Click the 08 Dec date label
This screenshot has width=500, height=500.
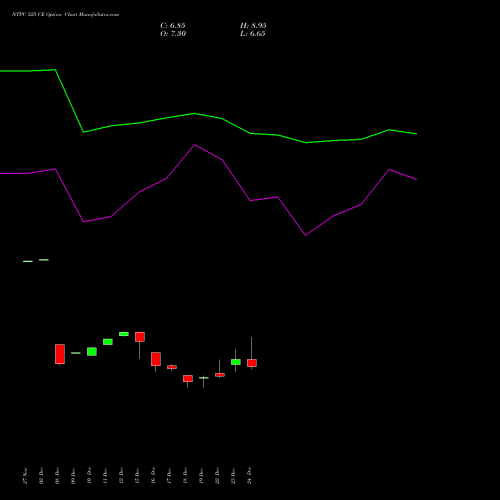coord(57,476)
